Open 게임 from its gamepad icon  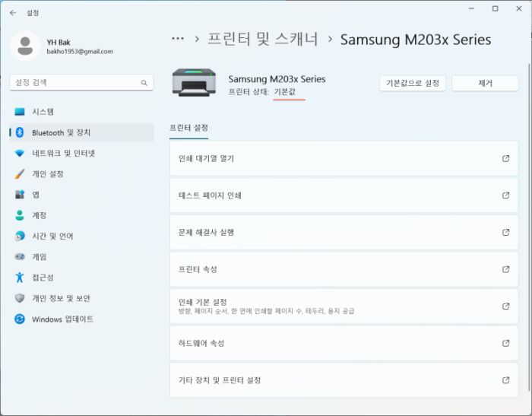click(20, 257)
